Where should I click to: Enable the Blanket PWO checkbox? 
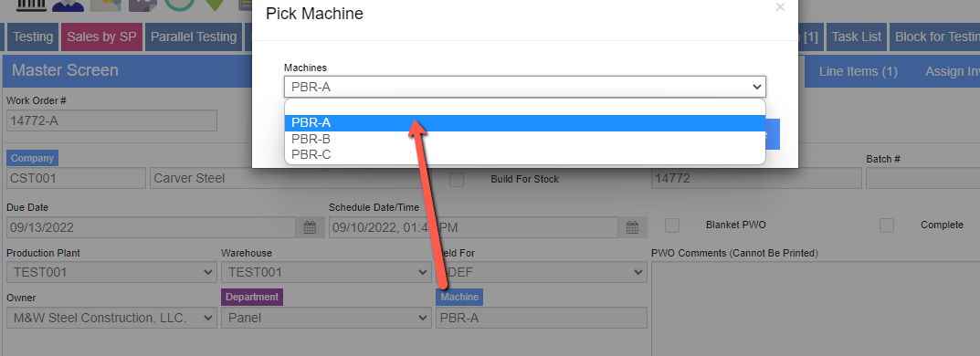[672, 225]
